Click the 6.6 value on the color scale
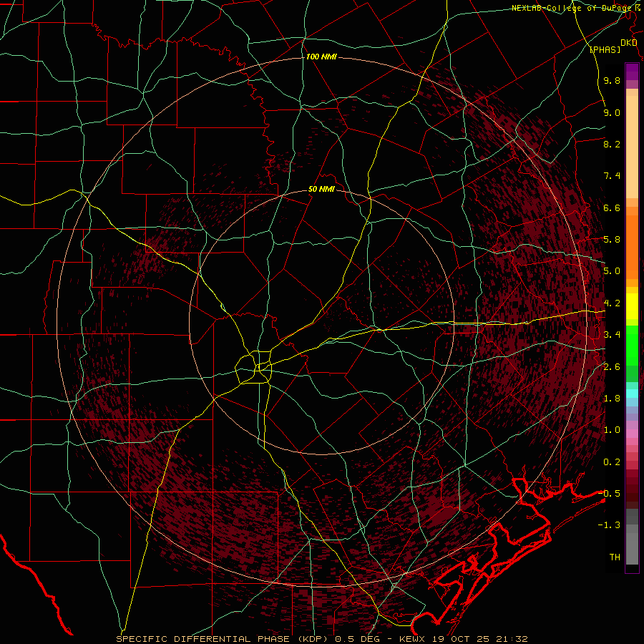Viewport: 644px width, 644px height. (612, 208)
